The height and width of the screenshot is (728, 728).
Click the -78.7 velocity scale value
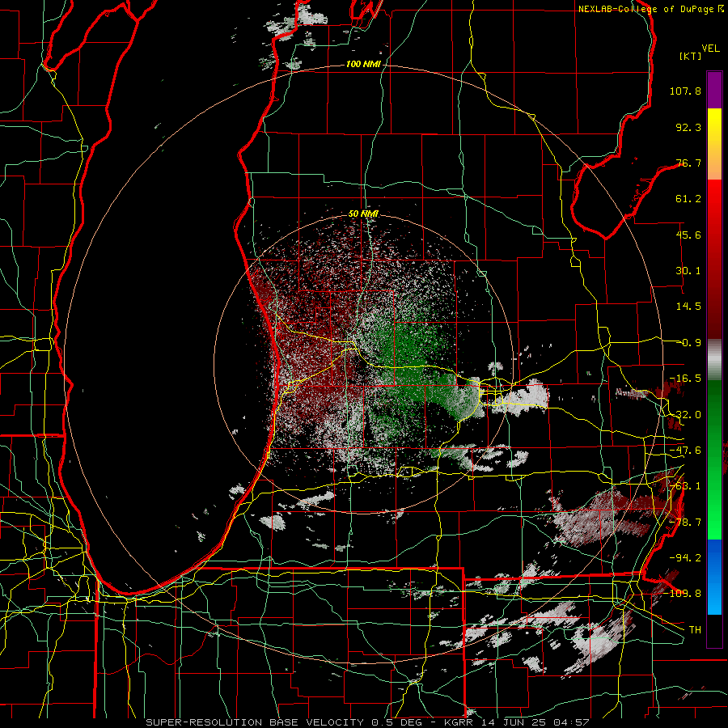[x=685, y=523]
